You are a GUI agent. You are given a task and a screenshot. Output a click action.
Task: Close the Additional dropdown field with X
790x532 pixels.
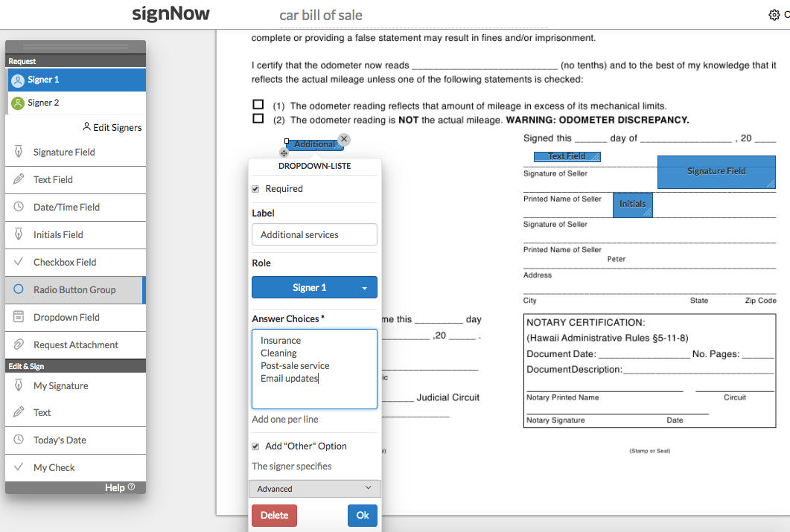[344, 139]
